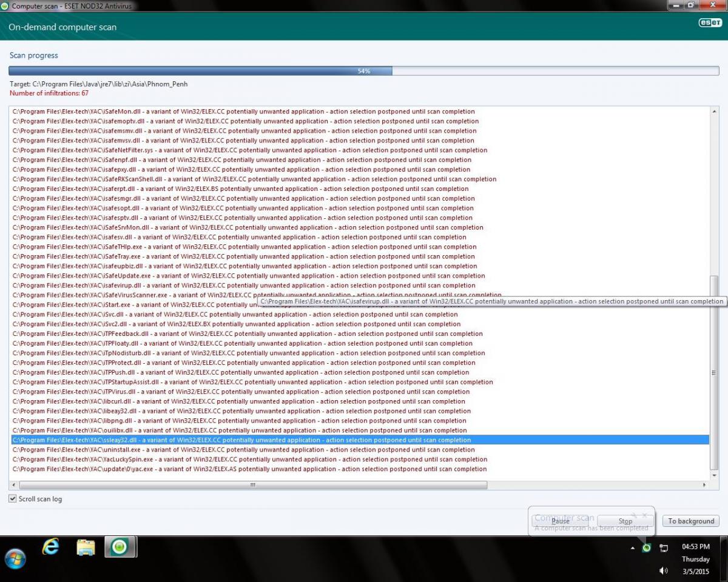This screenshot has width=728, height=582.
Task: Minimize the Computer scan window
Action: coord(676,5)
